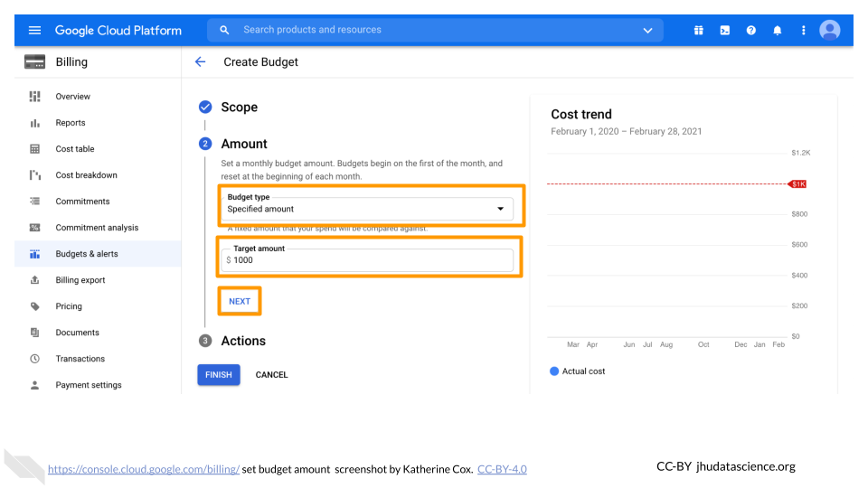Open the user account avatar
The image size is (868, 488).
(829, 30)
